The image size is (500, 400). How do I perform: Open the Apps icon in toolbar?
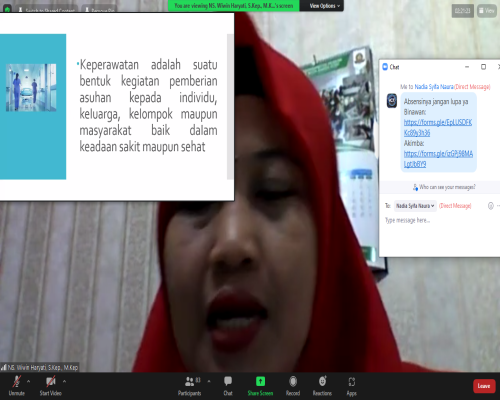352,381
